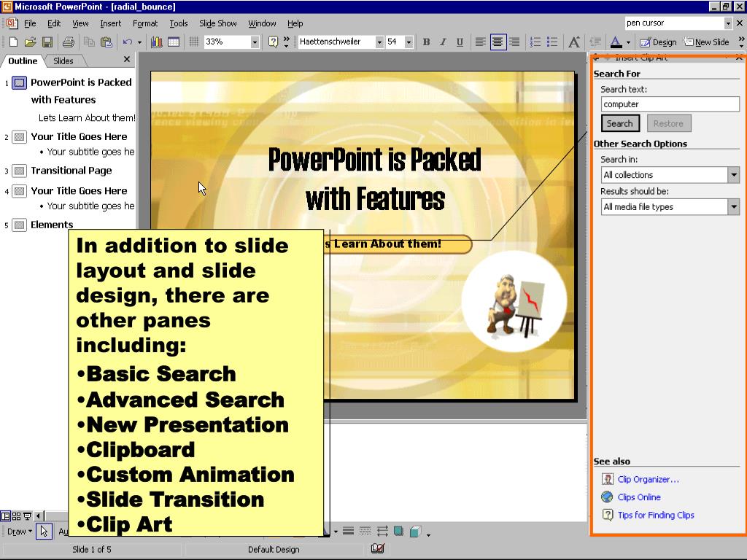This screenshot has height=560, width=747.
Task: Open the Edit menu
Action: (x=54, y=23)
